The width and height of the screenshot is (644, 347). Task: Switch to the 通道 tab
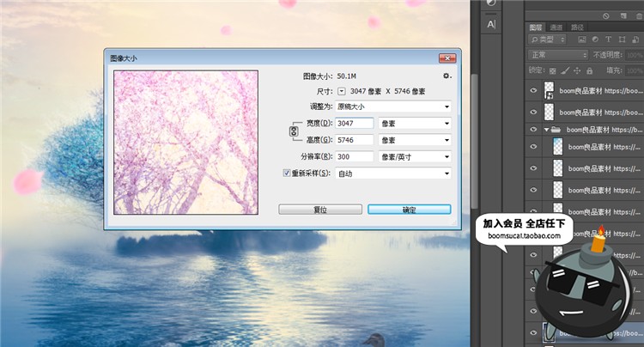pos(556,27)
